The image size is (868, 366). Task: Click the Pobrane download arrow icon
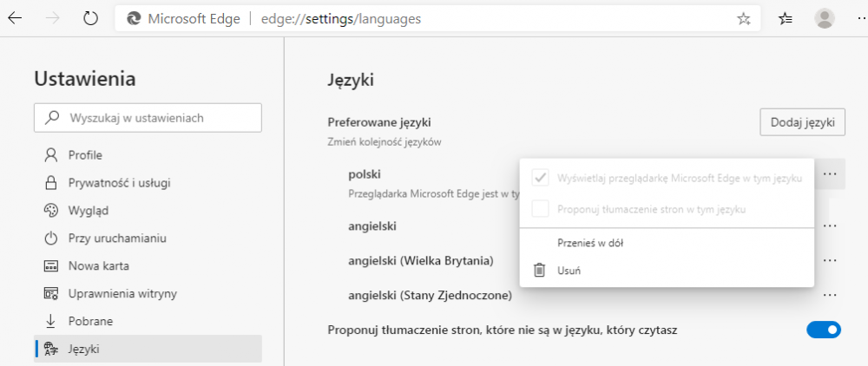[51, 321]
